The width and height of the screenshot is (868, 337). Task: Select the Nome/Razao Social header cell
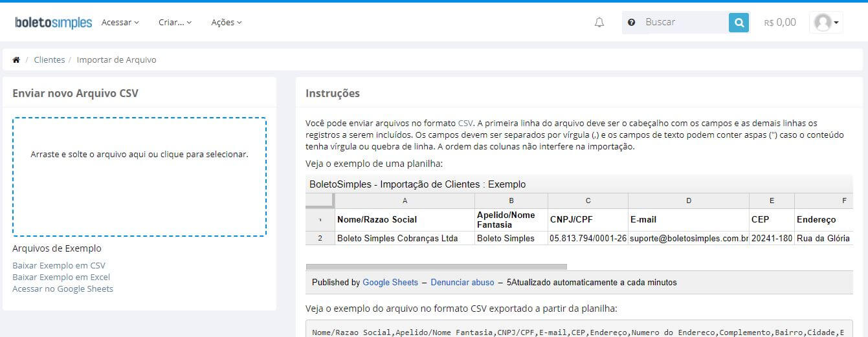(405, 220)
